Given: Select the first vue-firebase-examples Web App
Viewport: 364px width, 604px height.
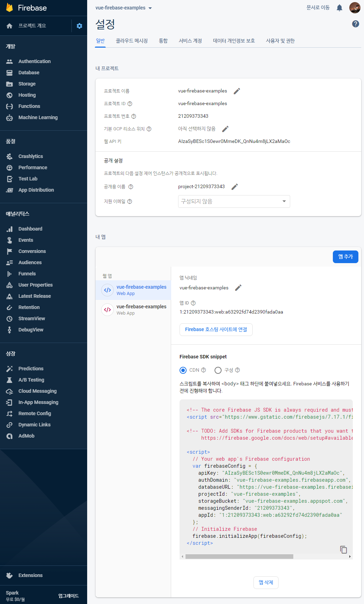Looking at the screenshot, I should tap(133, 290).
